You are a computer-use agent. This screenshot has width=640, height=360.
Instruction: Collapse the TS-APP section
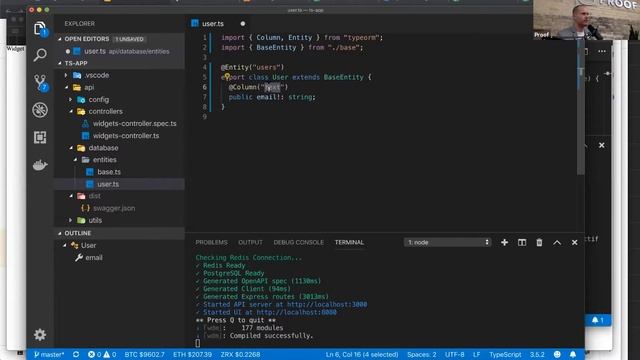(x=120, y=63)
